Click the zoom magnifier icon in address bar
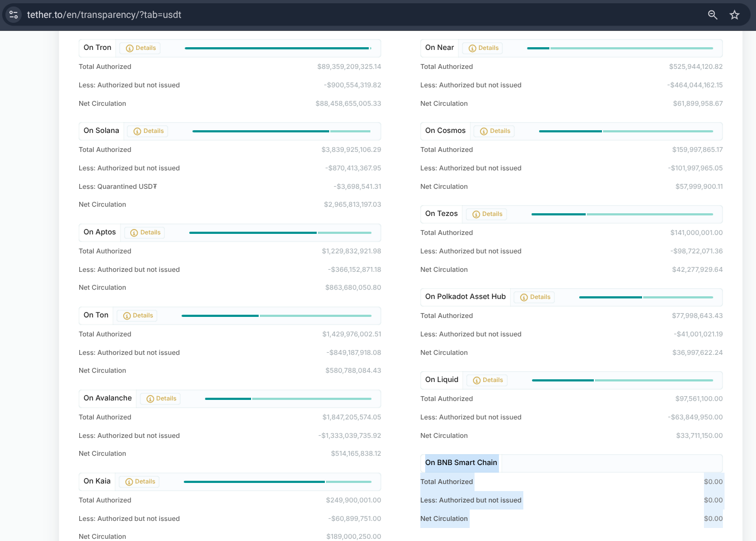756x541 pixels. click(x=713, y=15)
